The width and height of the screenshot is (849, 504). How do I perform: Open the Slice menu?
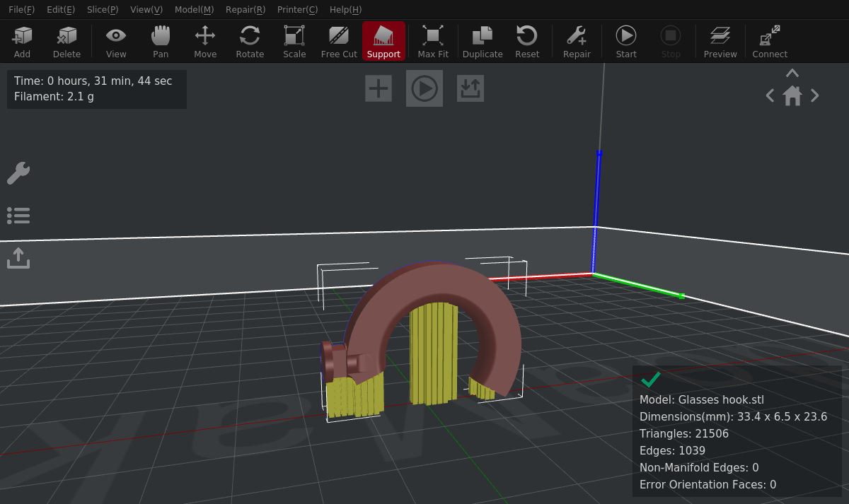[x=103, y=10]
